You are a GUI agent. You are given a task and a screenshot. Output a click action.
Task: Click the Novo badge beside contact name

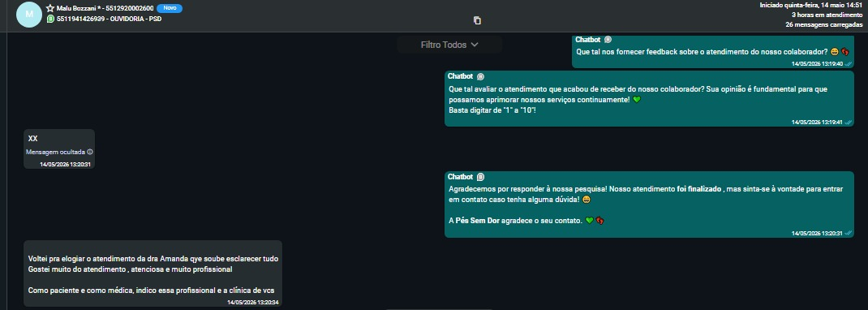click(170, 8)
